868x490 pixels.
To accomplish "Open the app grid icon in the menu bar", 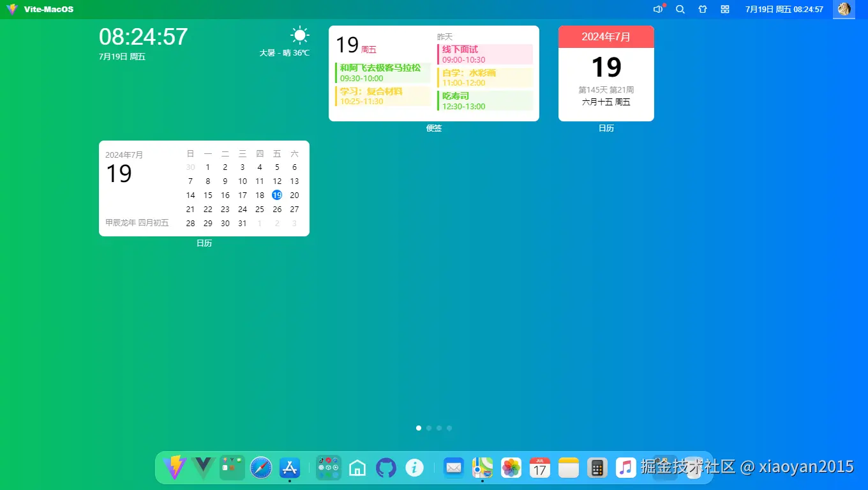I will (x=725, y=10).
